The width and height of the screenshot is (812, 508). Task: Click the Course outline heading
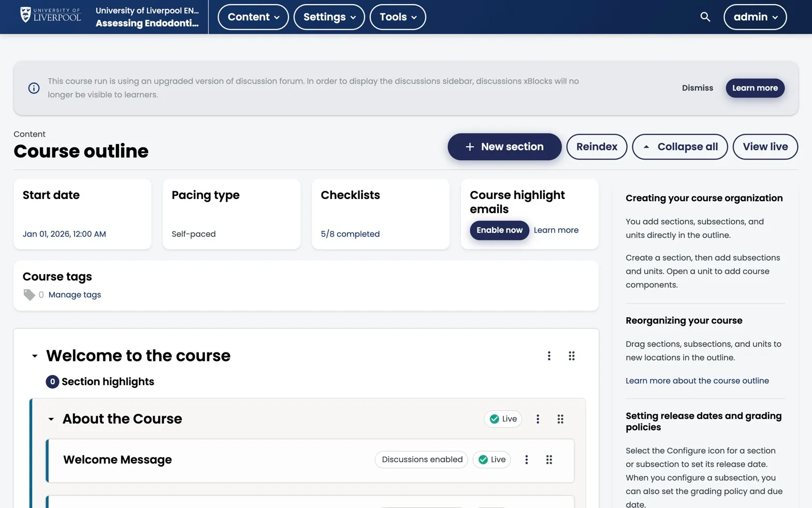pos(81,151)
